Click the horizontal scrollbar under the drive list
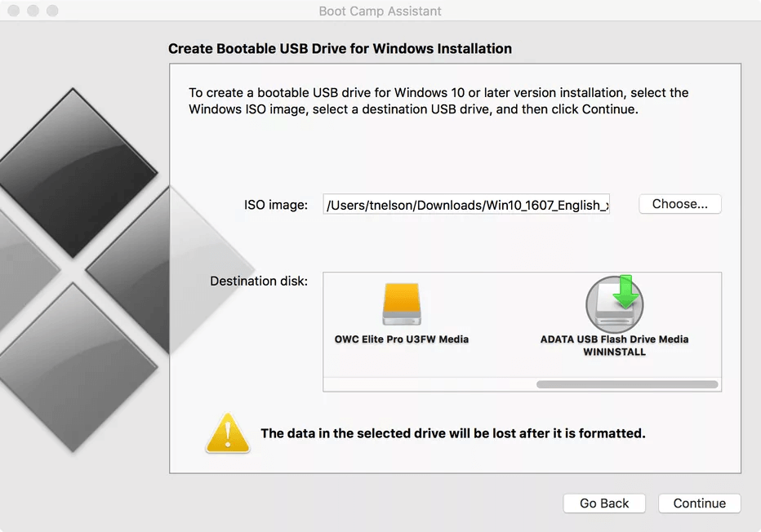Viewport: 761px width, 532px height. (625, 383)
